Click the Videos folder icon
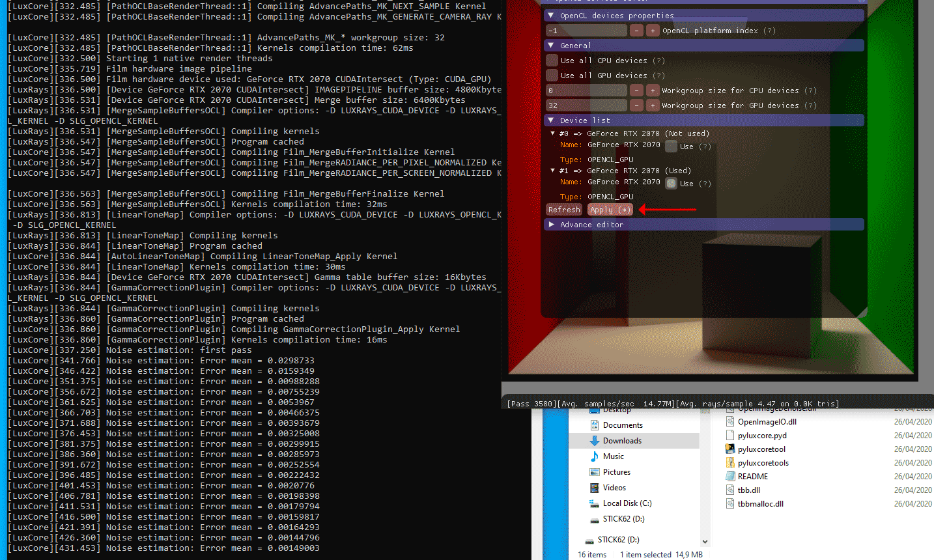The image size is (934, 560). tap(594, 488)
